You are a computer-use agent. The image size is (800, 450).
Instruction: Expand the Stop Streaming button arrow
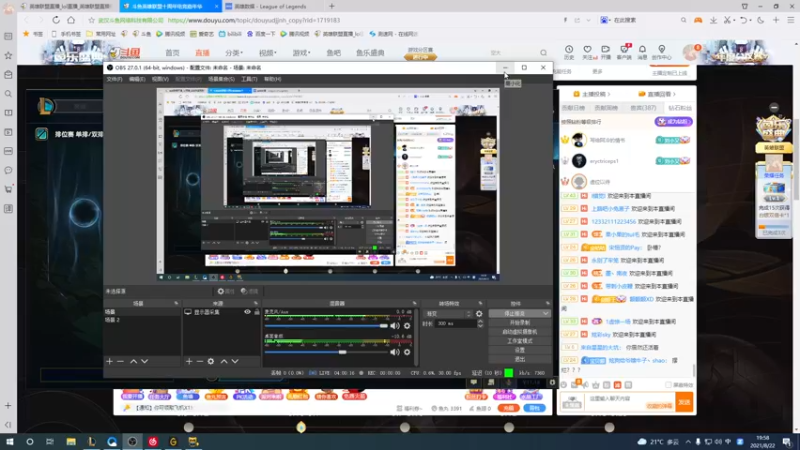click(x=546, y=313)
